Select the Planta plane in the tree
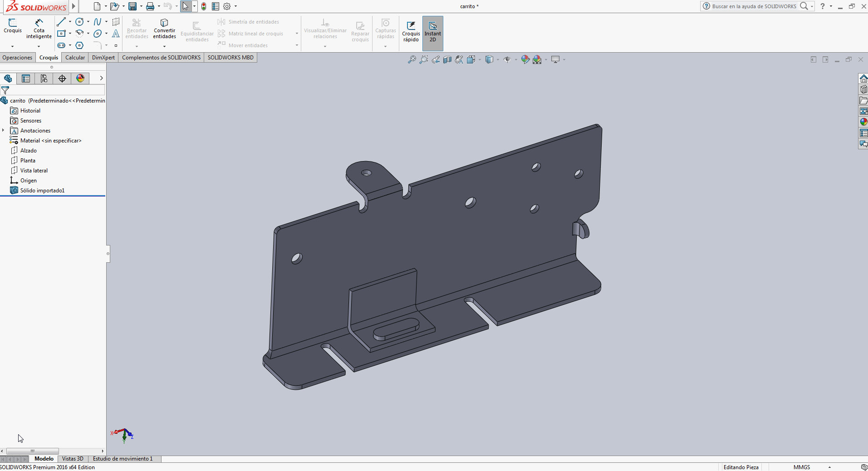 (28, 161)
